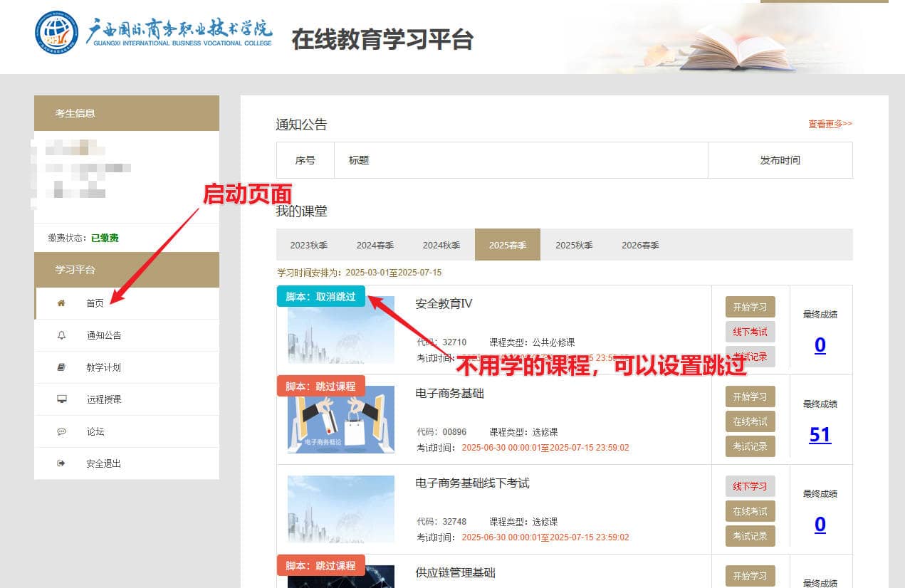
Task: Click 开始学习 for 供应链管理基础
Action: click(750, 576)
